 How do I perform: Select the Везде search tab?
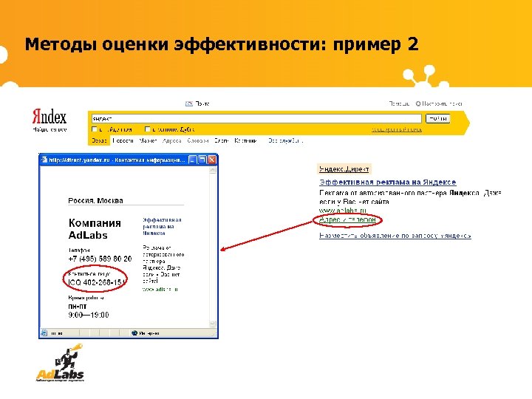99,140
